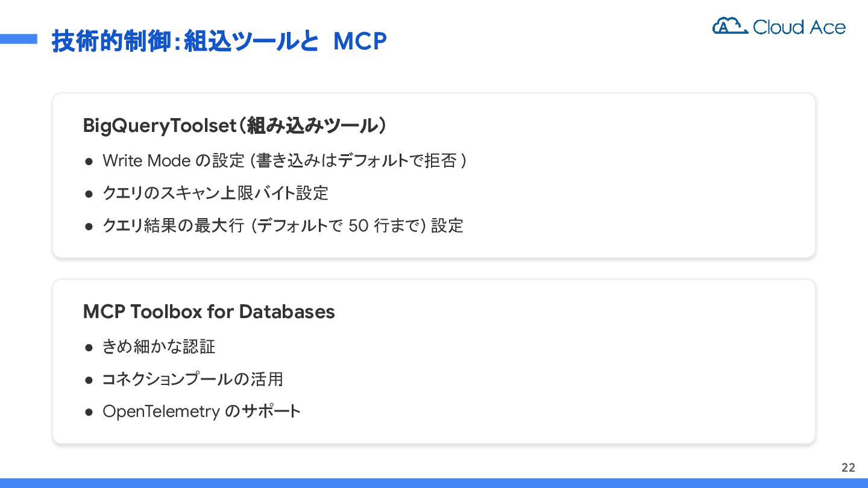Select the BigQueryToolset heading

point(235,126)
